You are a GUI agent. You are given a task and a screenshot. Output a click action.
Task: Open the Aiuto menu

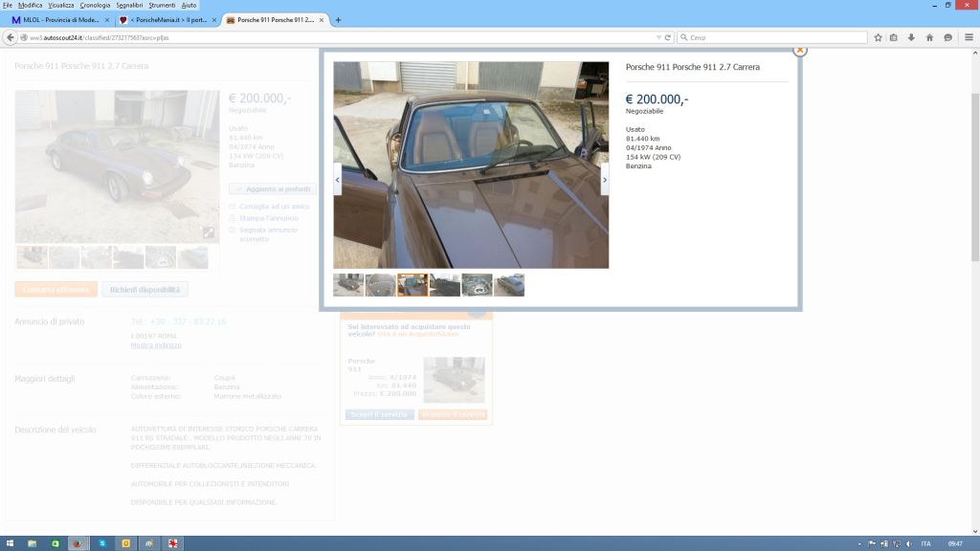(x=189, y=5)
